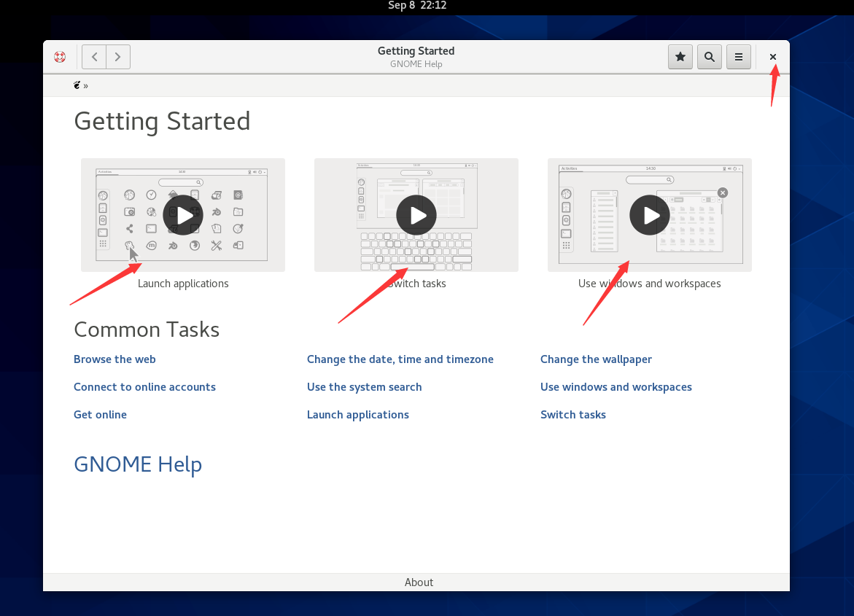Go back with the left chevron button
The width and height of the screenshot is (854, 616).
coord(94,57)
